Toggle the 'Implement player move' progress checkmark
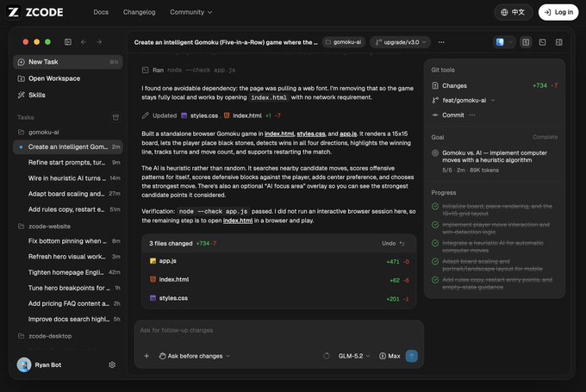 click(435, 225)
